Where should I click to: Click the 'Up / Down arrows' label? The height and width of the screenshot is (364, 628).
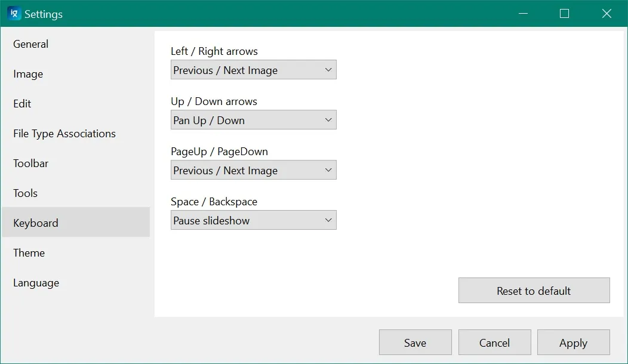214,101
